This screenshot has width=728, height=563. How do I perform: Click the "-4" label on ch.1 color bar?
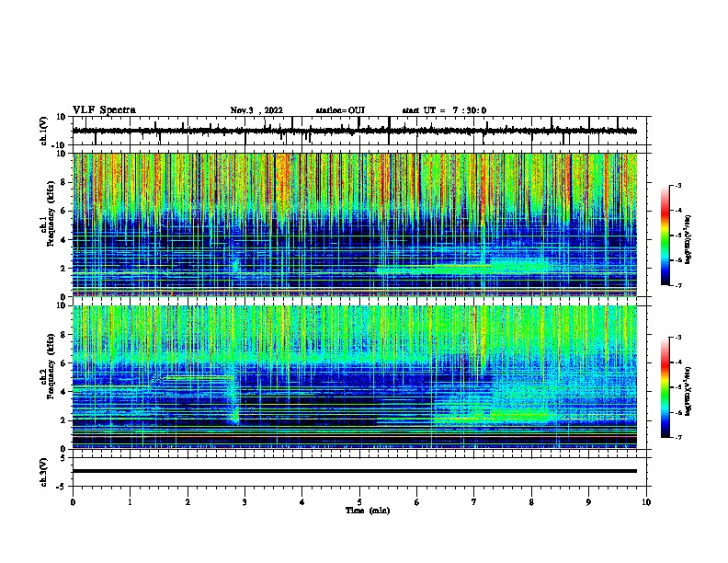[x=677, y=211]
